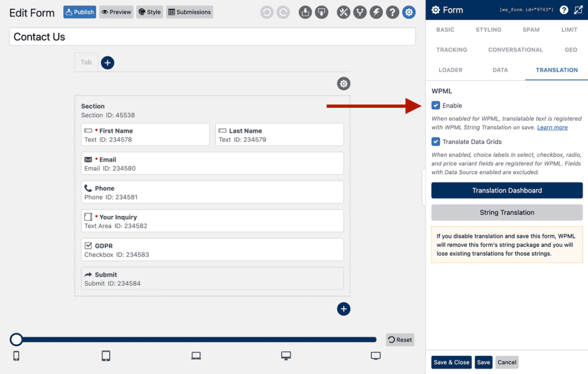Click the Reset breakpoint button

[400, 339]
